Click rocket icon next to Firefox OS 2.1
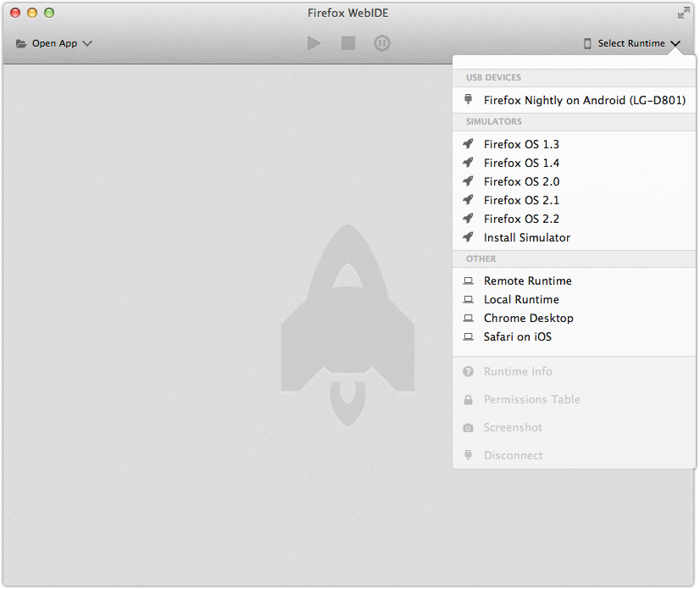This screenshot has width=700, height=589. click(468, 200)
